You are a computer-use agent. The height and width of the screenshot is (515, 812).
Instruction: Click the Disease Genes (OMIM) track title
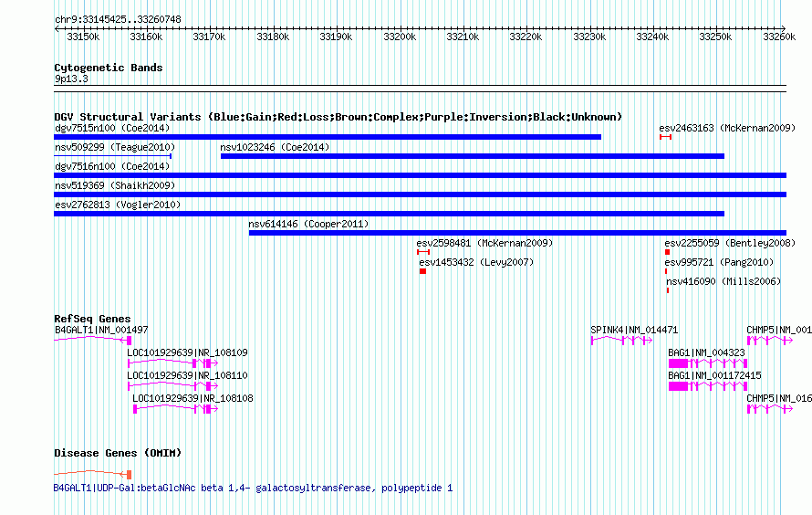[118, 453]
